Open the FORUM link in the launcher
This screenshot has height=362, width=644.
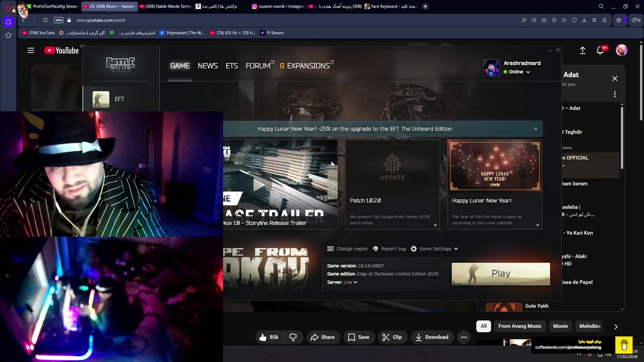(260, 66)
